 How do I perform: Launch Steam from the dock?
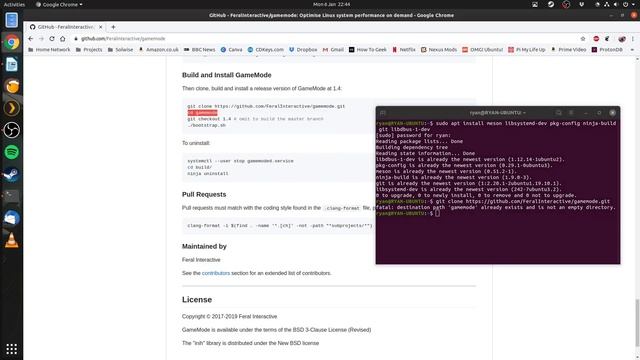[x=11, y=174]
